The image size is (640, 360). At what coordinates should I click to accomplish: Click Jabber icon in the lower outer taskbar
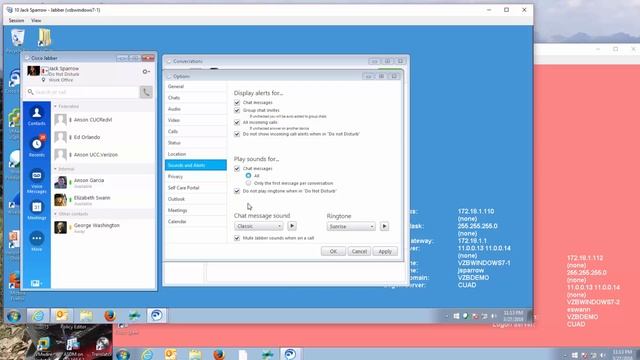click(x=290, y=354)
